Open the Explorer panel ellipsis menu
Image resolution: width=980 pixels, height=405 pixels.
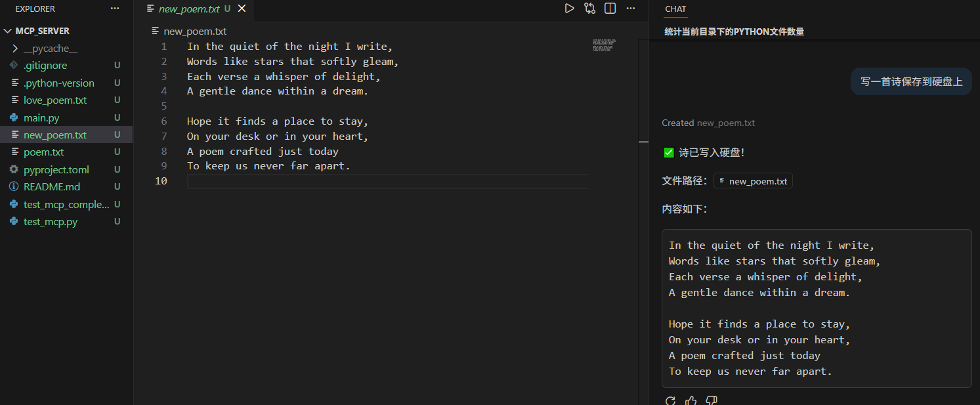tap(115, 9)
